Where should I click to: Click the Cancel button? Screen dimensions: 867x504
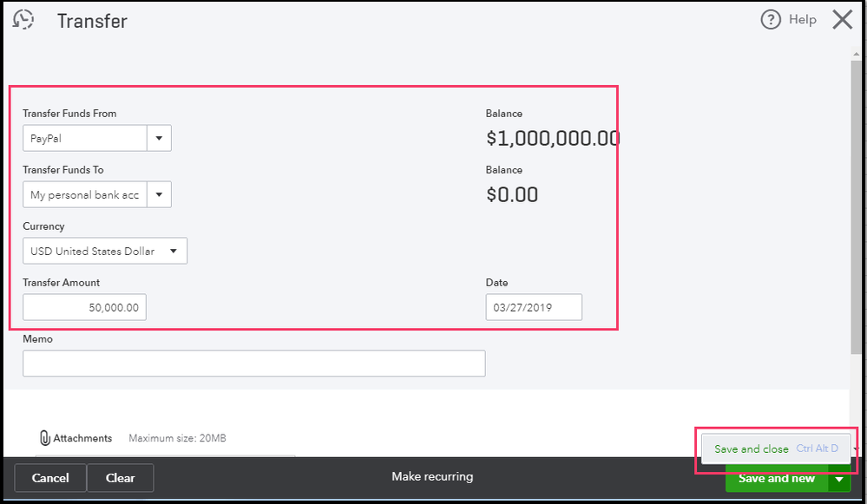50,478
